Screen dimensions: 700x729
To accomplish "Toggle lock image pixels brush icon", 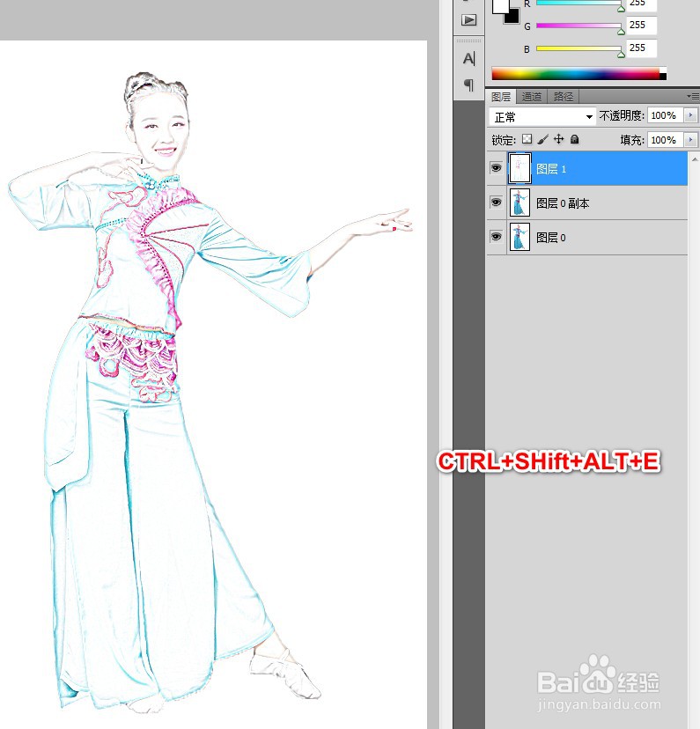I will 542,139.
